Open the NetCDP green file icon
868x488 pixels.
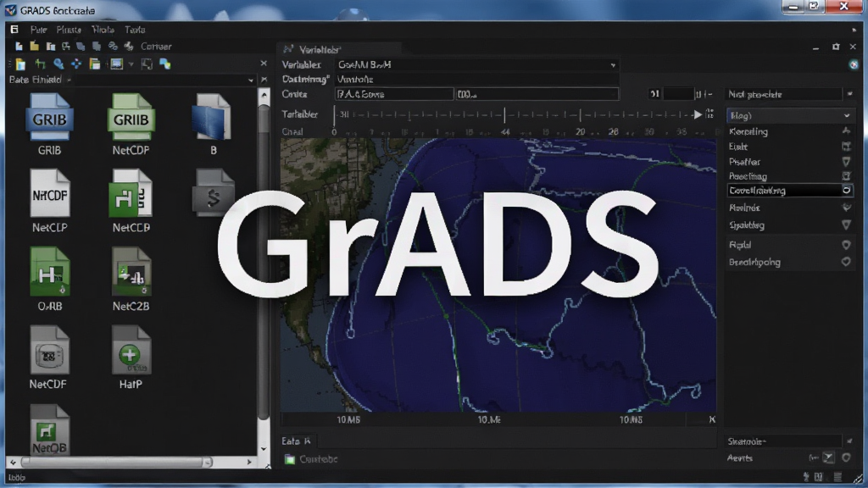click(131, 194)
